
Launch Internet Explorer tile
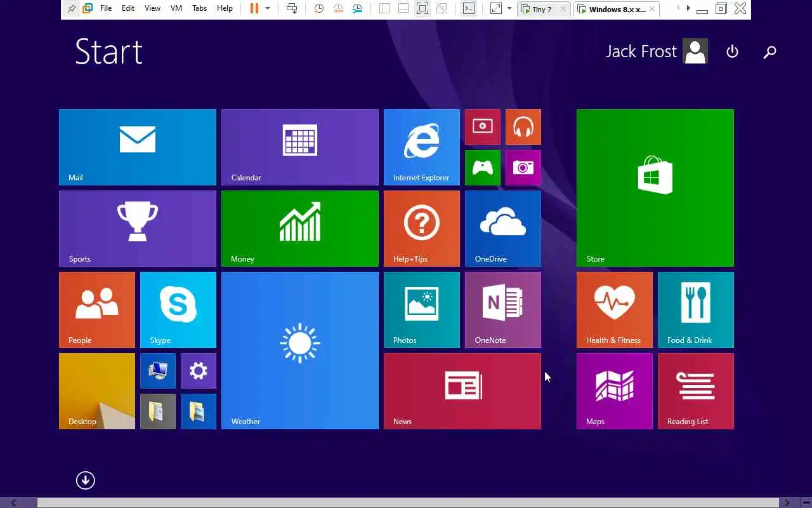point(422,147)
